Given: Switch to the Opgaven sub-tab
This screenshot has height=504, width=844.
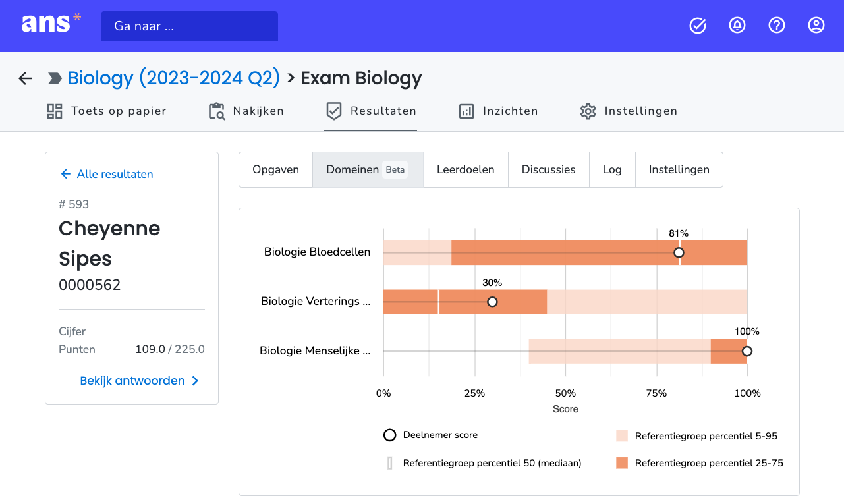Looking at the screenshot, I should coord(275,170).
